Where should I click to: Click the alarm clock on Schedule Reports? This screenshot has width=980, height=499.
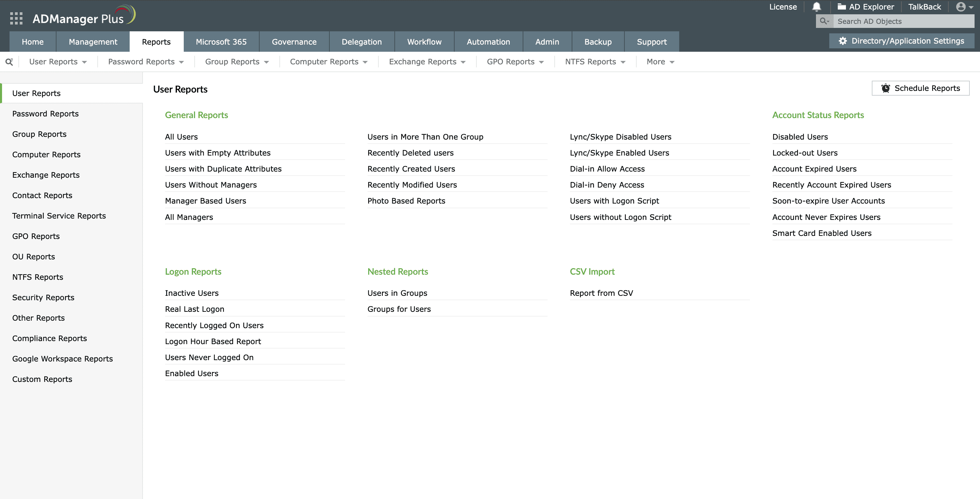(x=886, y=88)
